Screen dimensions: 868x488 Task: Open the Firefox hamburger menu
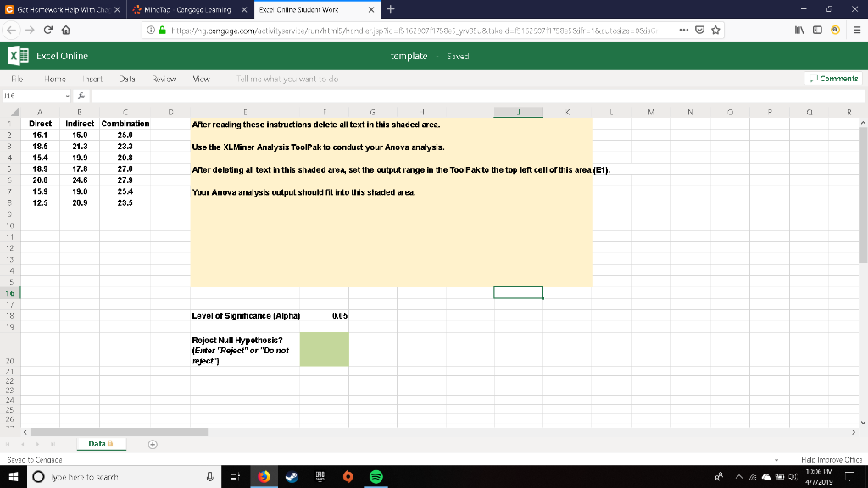tap(857, 30)
